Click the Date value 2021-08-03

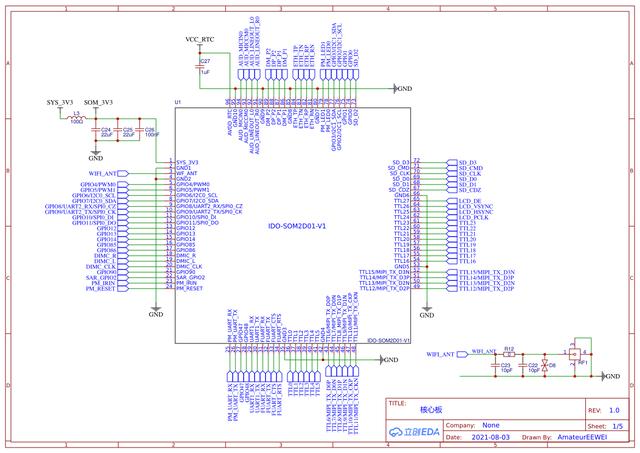pos(491,437)
